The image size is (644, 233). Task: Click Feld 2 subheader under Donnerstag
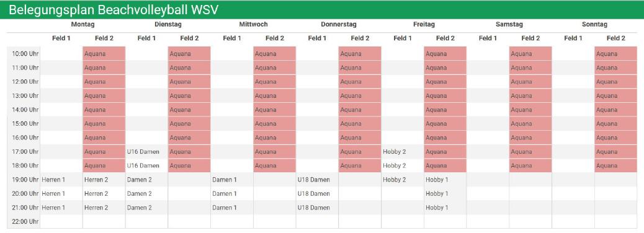360,38
